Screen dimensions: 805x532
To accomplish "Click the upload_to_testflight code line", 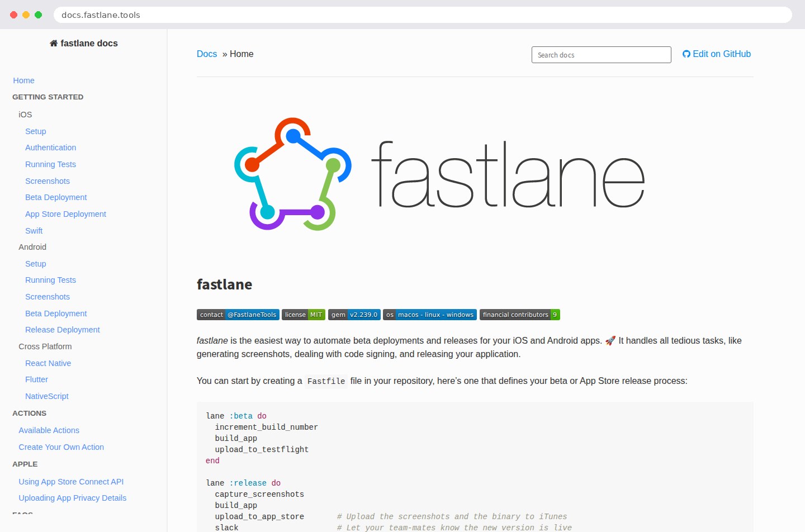I will pyautogui.click(x=262, y=449).
